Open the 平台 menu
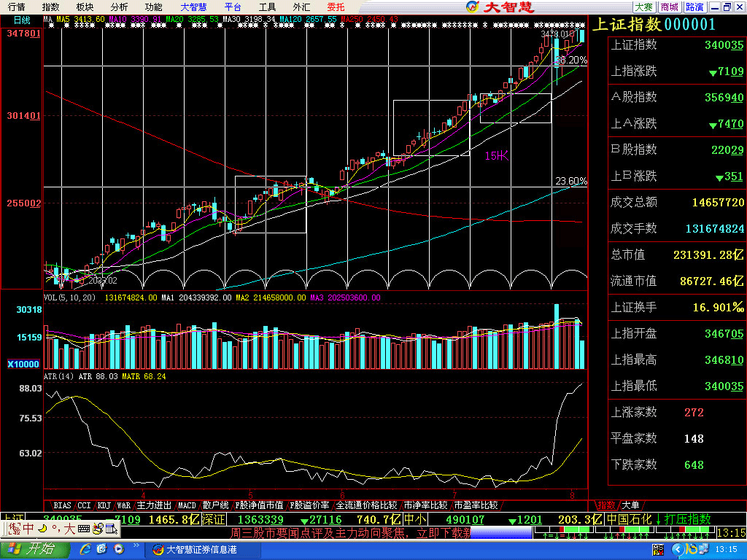The image size is (747, 560). (233, 7)
